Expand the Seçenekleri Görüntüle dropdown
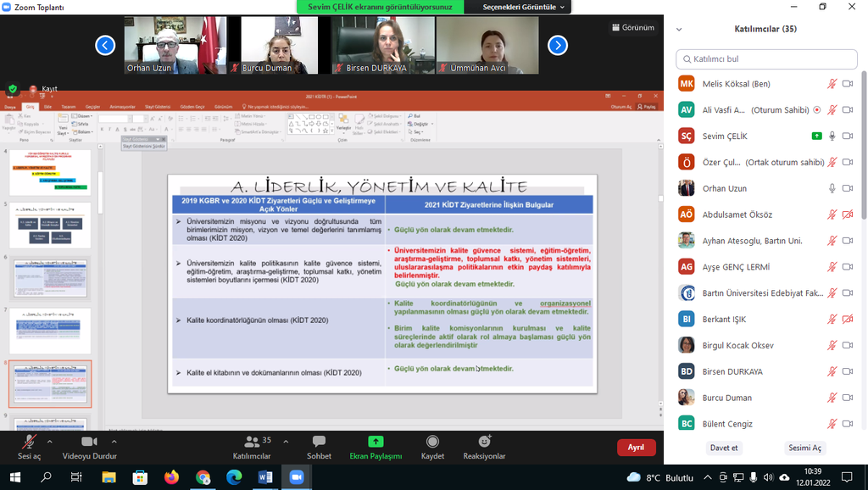Viewport: 868px width, 490px height. 520,7
